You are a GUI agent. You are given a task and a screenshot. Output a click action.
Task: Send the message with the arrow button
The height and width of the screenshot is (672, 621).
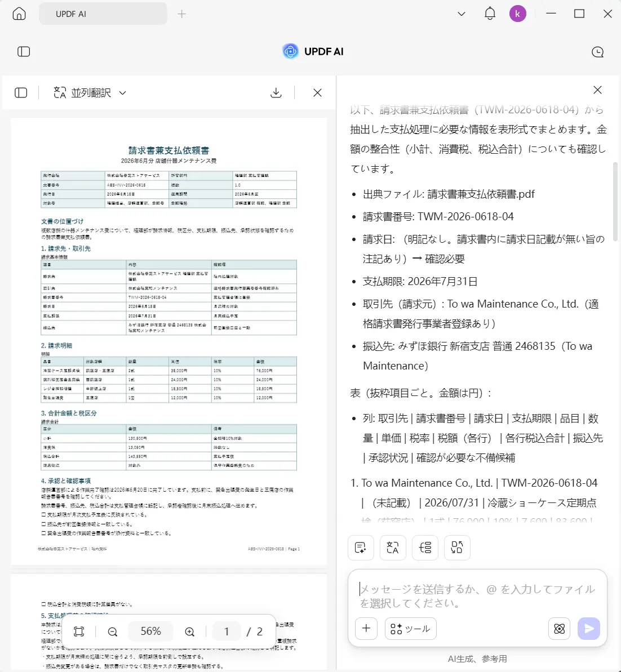pos(589,629)
